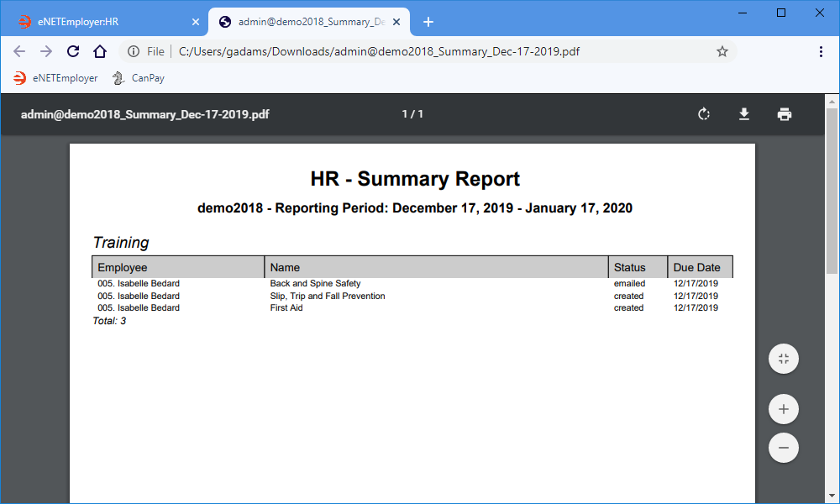This screenshot has width=840, height=504.
Task: Click employee name in First Aid row
Action: click(139, 308)
